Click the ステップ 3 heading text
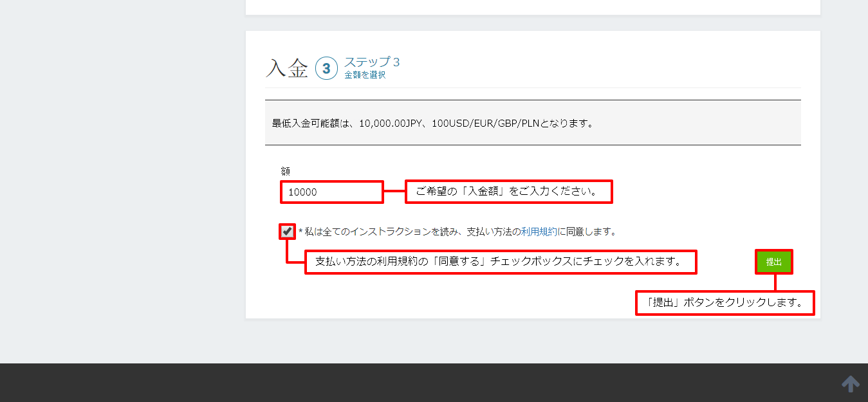The height and width of the screenshot is (402, 868). click(x=372, y=62)
